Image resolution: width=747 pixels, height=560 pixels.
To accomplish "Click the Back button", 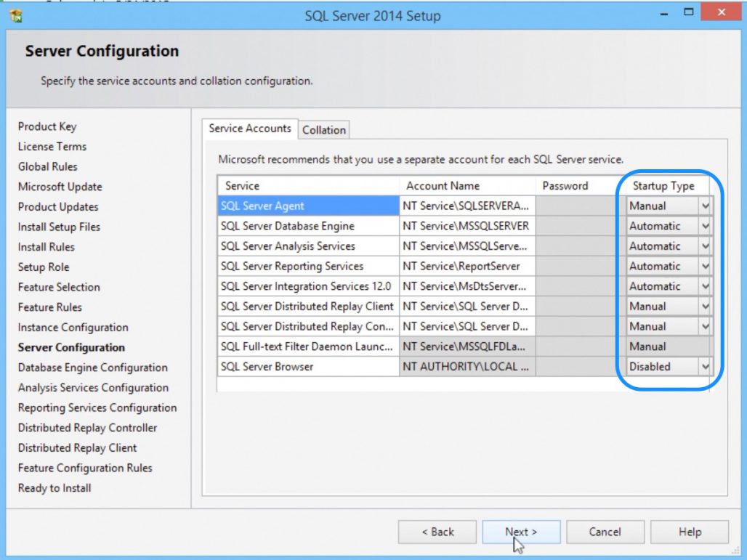I will 437,532.
